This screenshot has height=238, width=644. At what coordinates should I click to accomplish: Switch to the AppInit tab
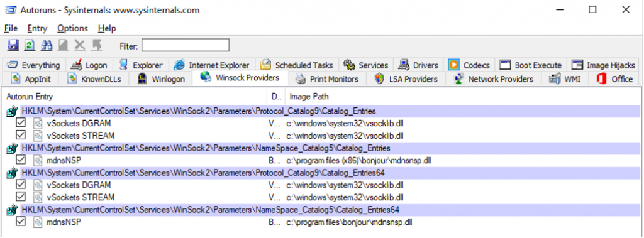pos(31,78)
